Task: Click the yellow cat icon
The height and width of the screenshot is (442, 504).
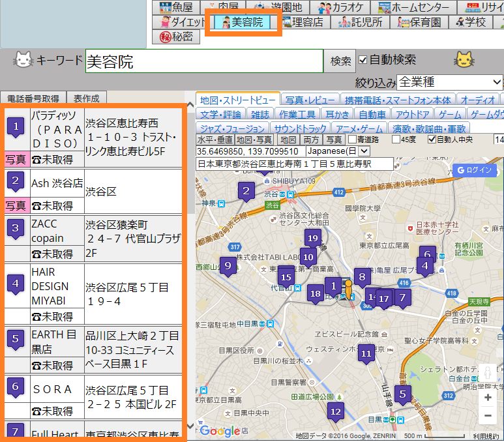Action: pyautogui.click(x=464, y=60)
